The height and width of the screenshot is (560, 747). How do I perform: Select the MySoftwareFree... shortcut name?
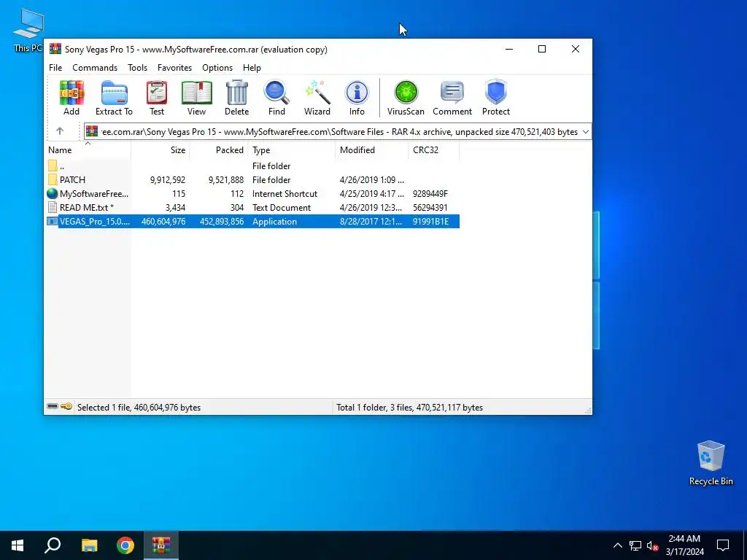pos(94,194)
